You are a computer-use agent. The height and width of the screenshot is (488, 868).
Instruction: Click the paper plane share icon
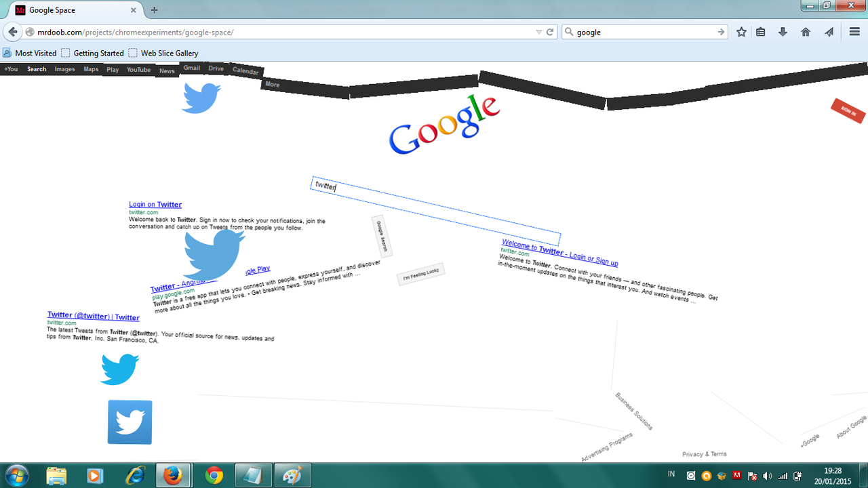coord(829,32)
